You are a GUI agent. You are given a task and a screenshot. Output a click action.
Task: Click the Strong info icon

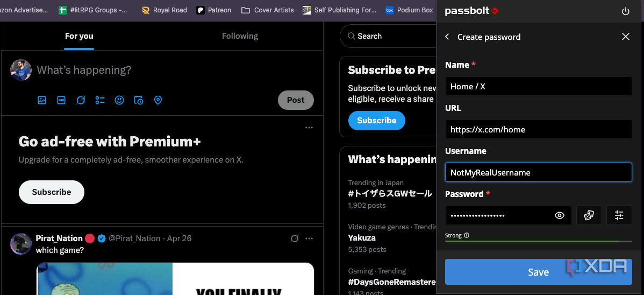pos(467,236)
